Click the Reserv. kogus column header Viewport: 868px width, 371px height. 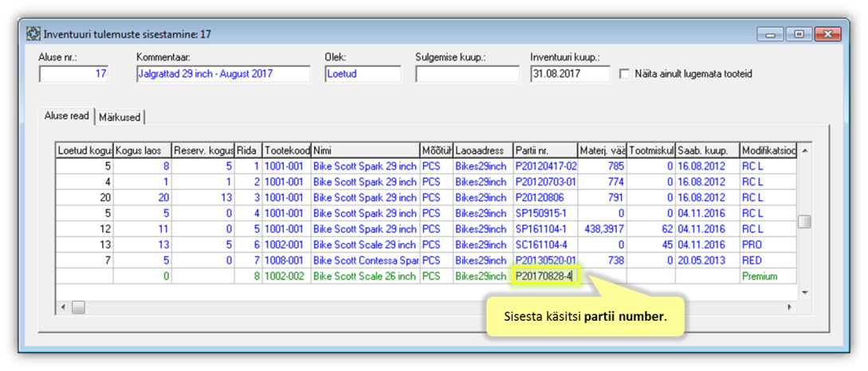point(203,150)
